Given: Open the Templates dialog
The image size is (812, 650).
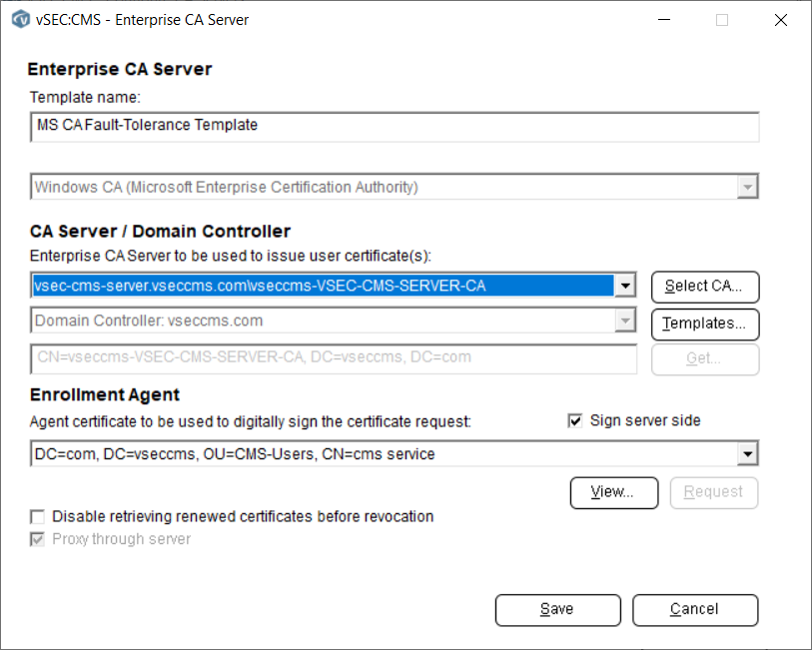Looking at the screenshot, I should [x=705, y=324].
